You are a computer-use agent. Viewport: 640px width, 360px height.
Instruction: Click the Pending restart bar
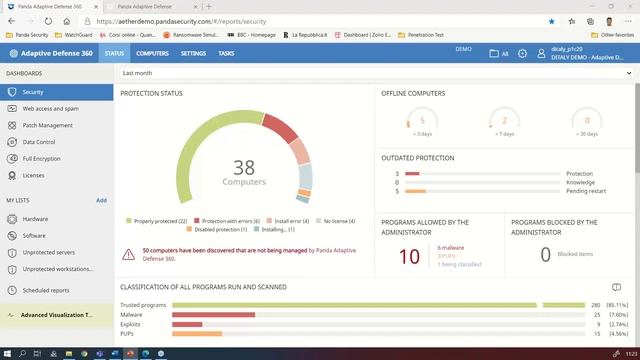click(415, 191)
